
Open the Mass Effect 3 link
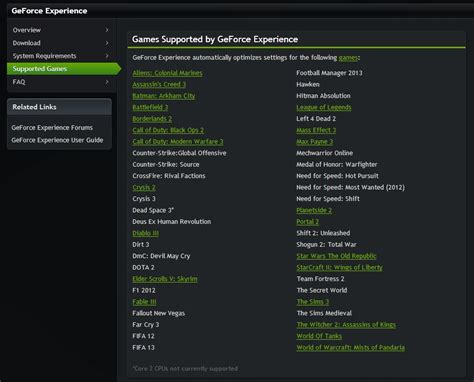[x=316, y=130]
